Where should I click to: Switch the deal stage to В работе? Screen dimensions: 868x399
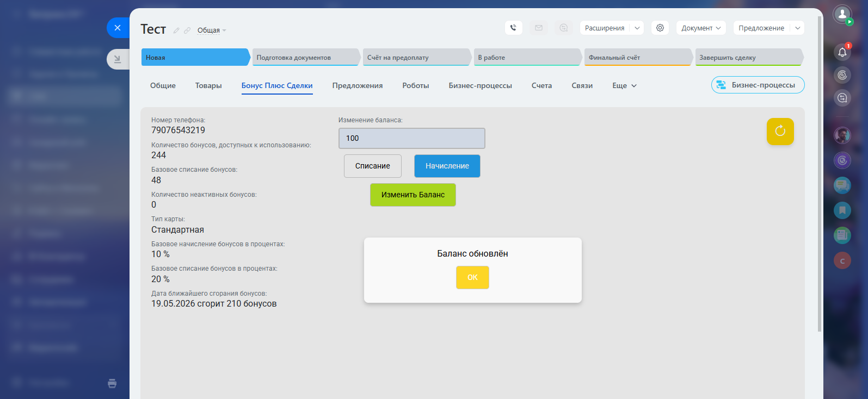(528, 57)
